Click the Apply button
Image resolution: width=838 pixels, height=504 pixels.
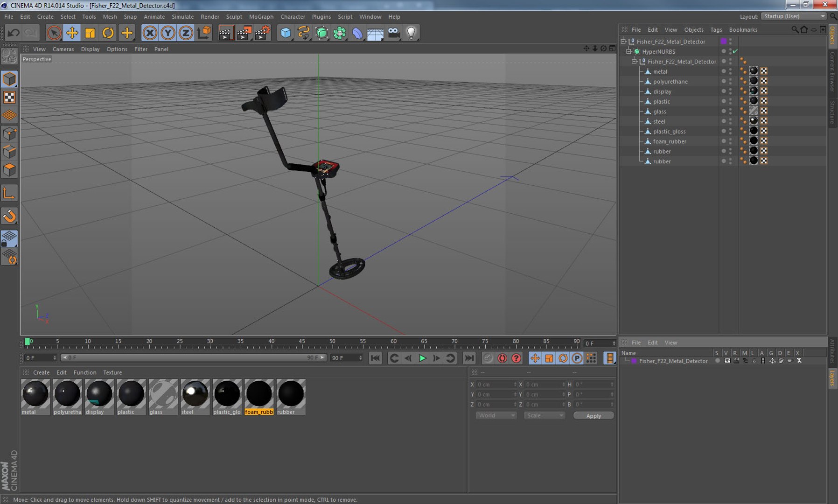(594, 416)
